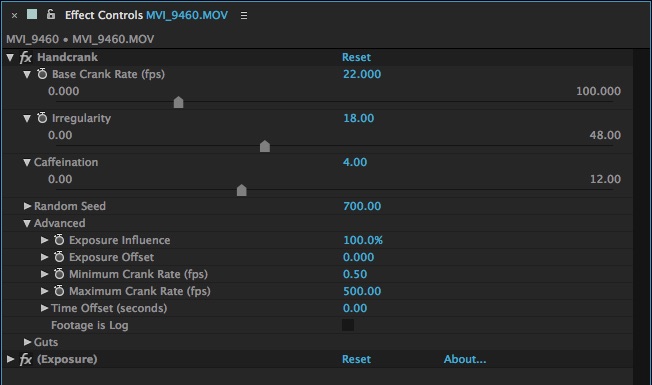
Task: Close the Effect Controls panel
Action: 15,16
